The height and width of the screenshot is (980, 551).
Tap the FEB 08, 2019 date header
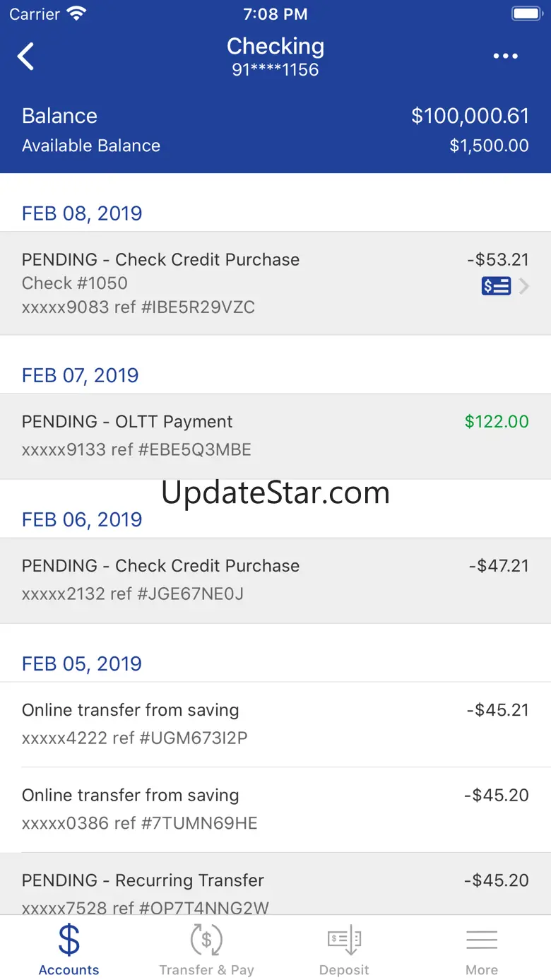pyautogui.click(x=82, y=213)
